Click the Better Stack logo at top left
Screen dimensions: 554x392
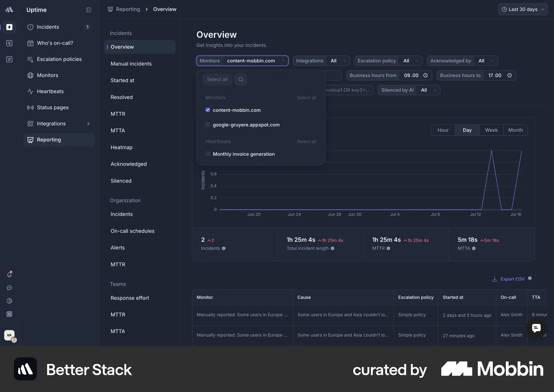[x=10, y=10]
